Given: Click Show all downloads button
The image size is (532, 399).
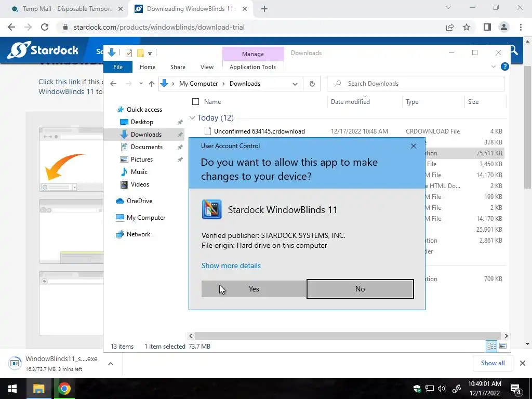Looking at the screenshot, I should pyautogui.click(x=493, y=363).
